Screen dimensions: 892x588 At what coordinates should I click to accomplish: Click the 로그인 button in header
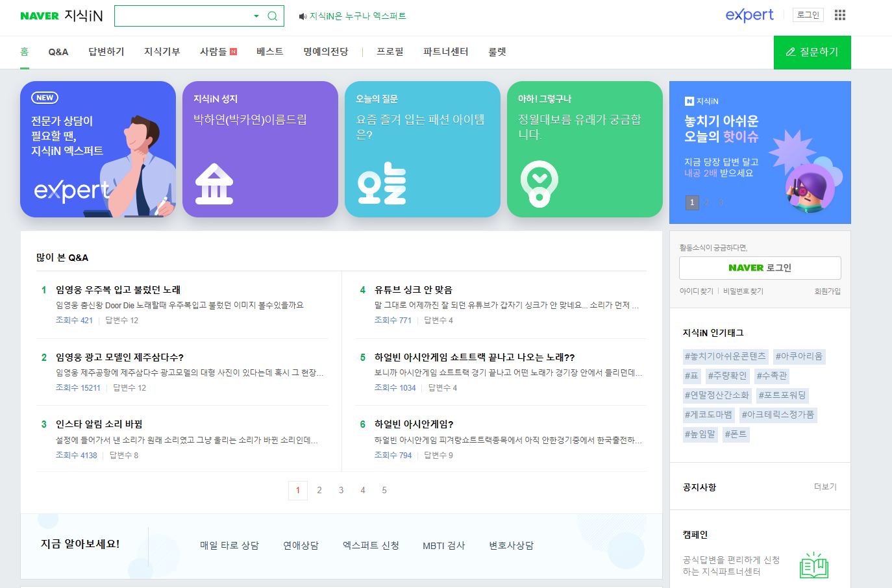coord(808,15)
